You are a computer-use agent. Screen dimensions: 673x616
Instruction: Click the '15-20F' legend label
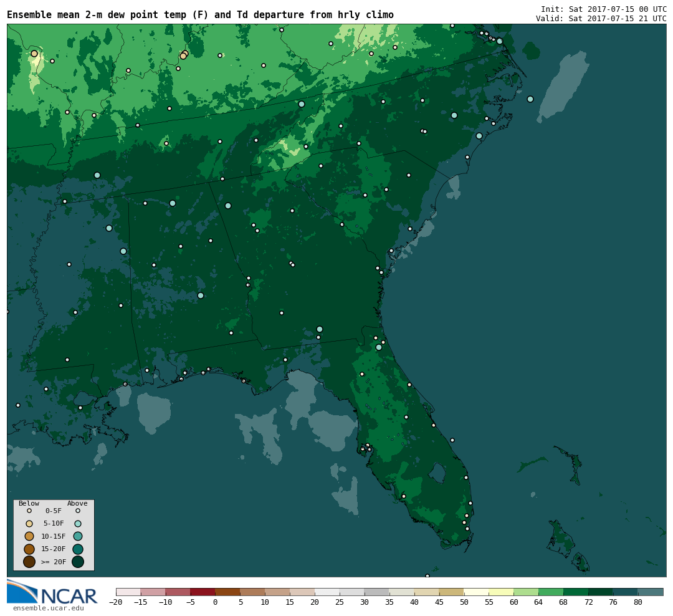point(54,549)
